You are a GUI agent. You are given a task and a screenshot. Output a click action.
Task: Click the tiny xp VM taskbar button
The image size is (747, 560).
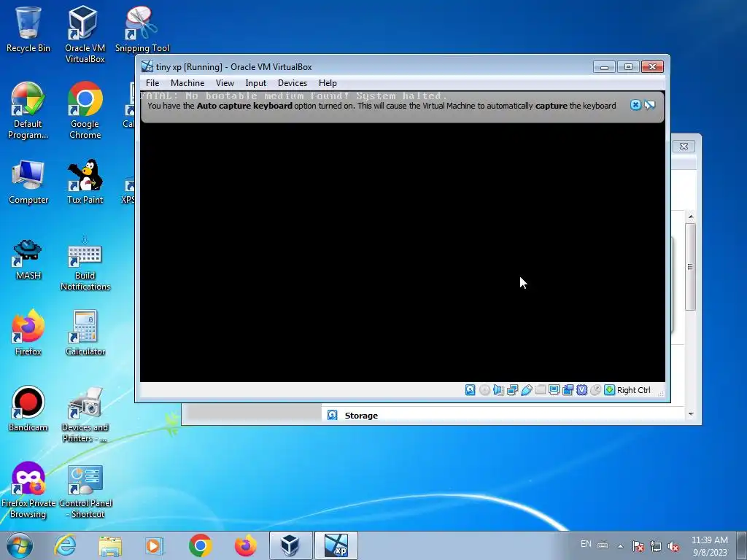click(336, 545)
